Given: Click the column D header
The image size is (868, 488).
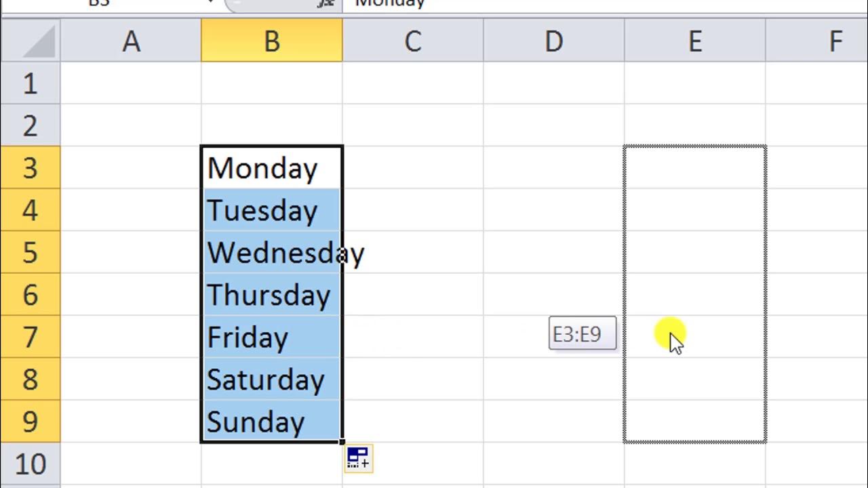Looking at the screenshot, I should point(554,42).
